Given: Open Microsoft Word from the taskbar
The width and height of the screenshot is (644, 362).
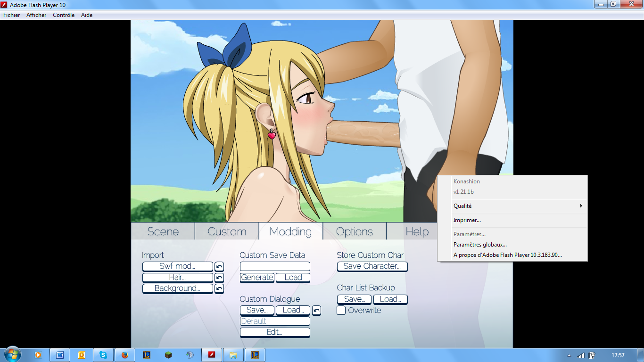Looking at the screenshot, I should [60, 355].
